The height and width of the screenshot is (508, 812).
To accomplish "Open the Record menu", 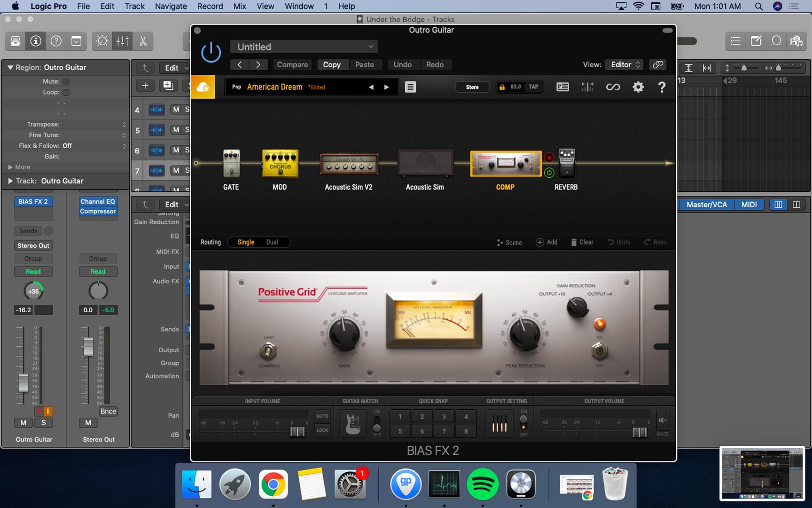I will coord(210,6).
